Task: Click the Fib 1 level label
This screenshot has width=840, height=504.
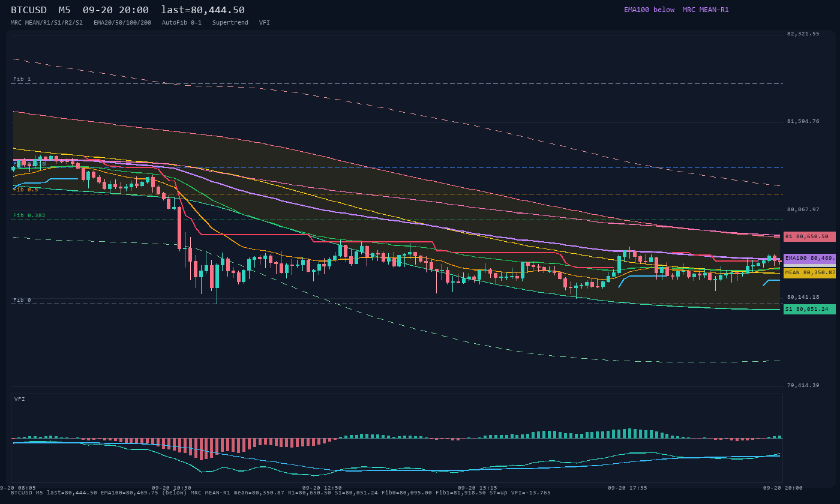Action: [22, 79]
